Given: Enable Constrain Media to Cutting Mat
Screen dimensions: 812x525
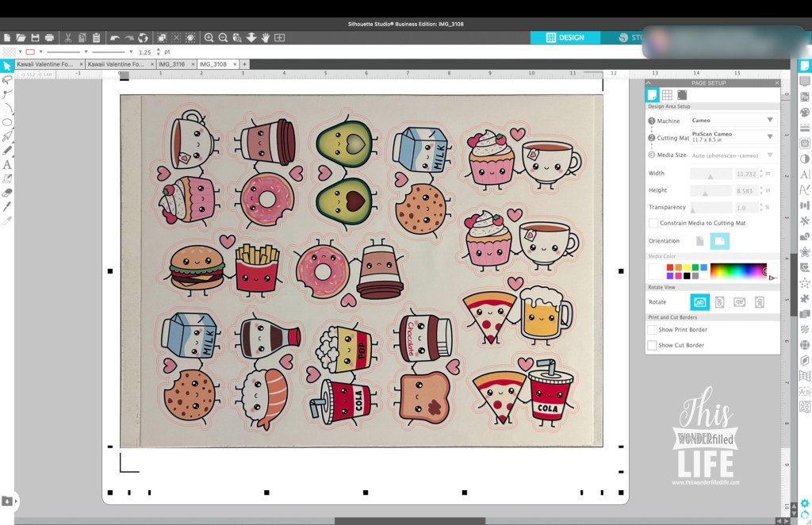Looking at the screenshot, I should [x=653, y=224].
